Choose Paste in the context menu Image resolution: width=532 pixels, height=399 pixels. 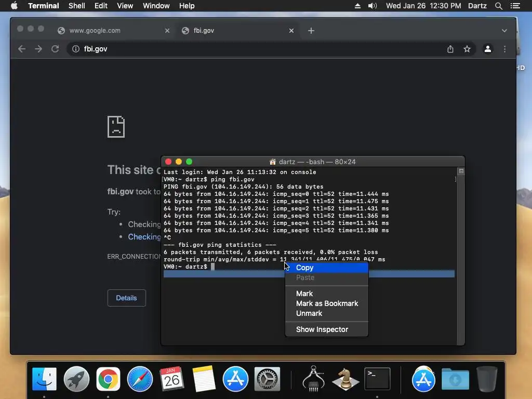[x=327, y=277]
